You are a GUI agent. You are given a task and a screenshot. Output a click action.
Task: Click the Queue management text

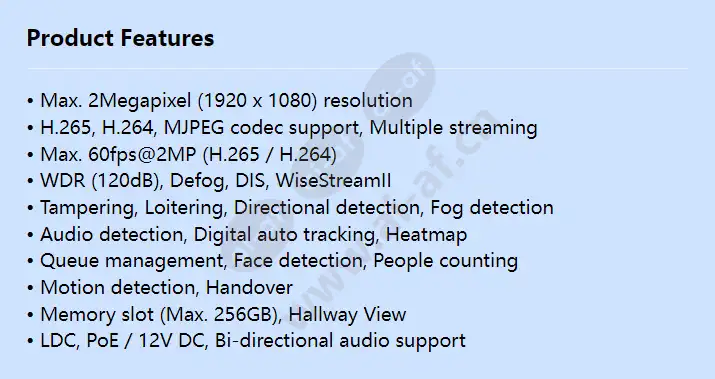point(131,261)
